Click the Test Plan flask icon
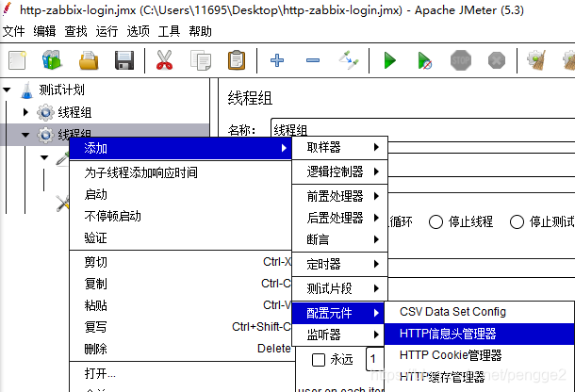The image size is (575, 392). click(x=26, y=90)
